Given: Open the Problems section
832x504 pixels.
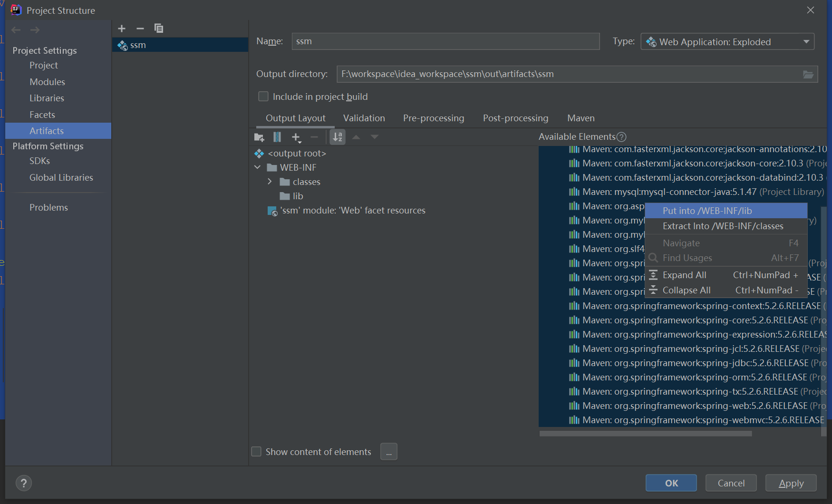Looking at the screenshot, I should pos(48,207).
